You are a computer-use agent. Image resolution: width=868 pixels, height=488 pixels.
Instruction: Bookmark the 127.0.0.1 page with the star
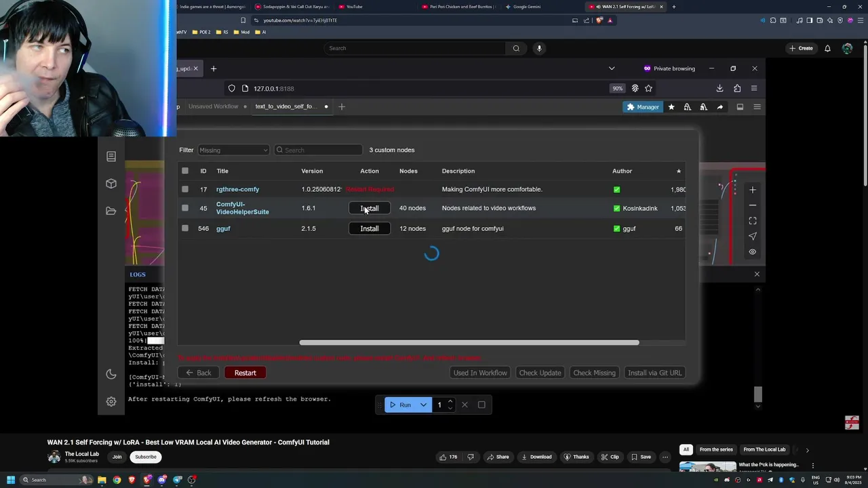coord(648,88)
